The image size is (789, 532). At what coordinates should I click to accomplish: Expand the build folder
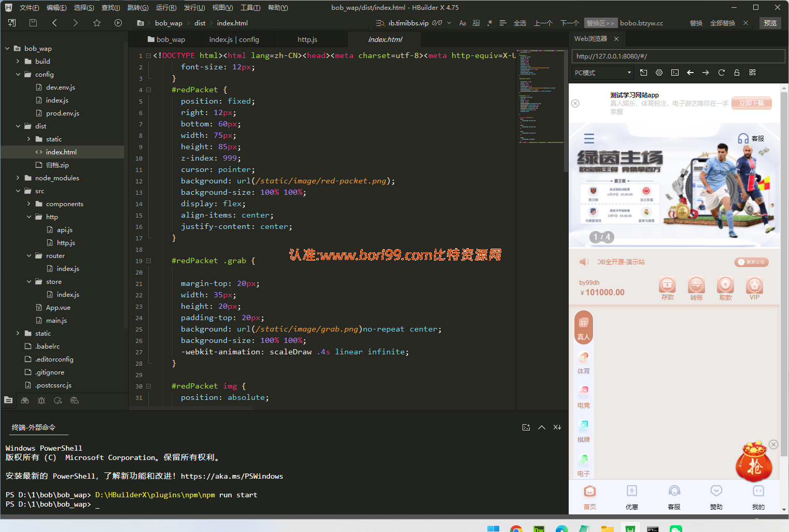18,62
